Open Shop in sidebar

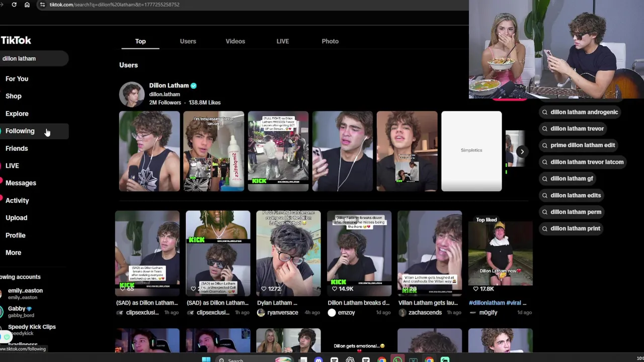coord(14,96)
